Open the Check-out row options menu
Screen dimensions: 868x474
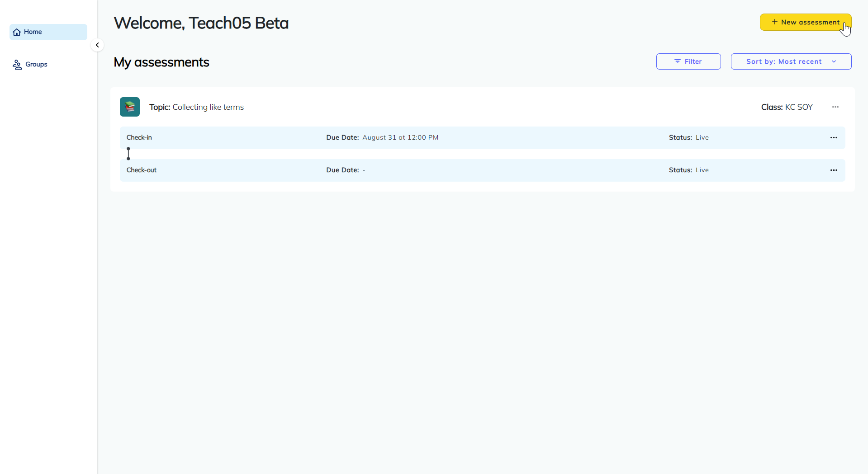point(833,170)
